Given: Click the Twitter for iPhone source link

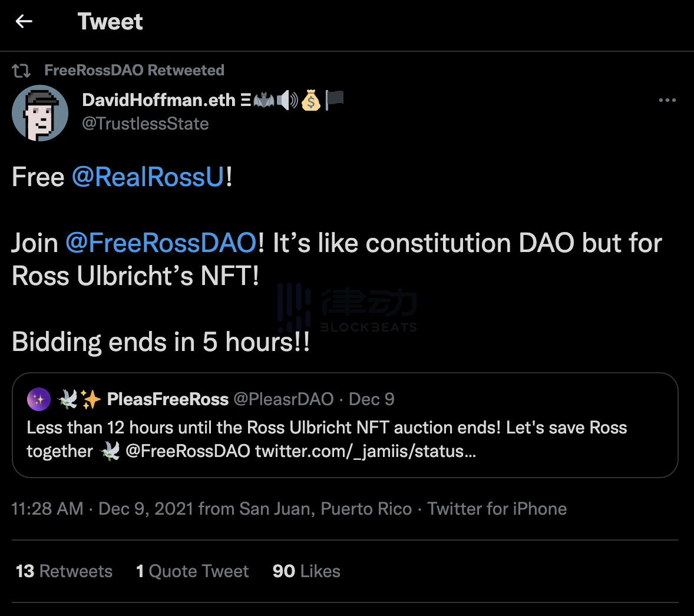Looking at the screenshot, I should 497,509.
